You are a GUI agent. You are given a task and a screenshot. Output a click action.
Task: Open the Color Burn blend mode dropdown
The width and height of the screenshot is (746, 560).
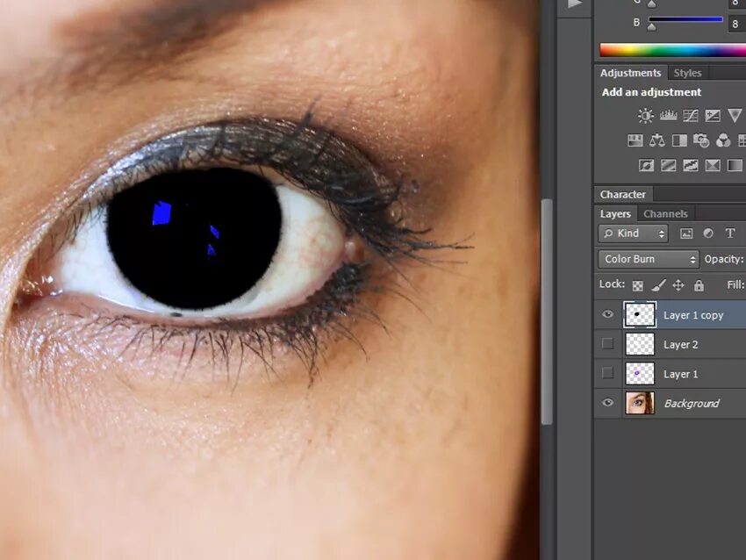649,259
